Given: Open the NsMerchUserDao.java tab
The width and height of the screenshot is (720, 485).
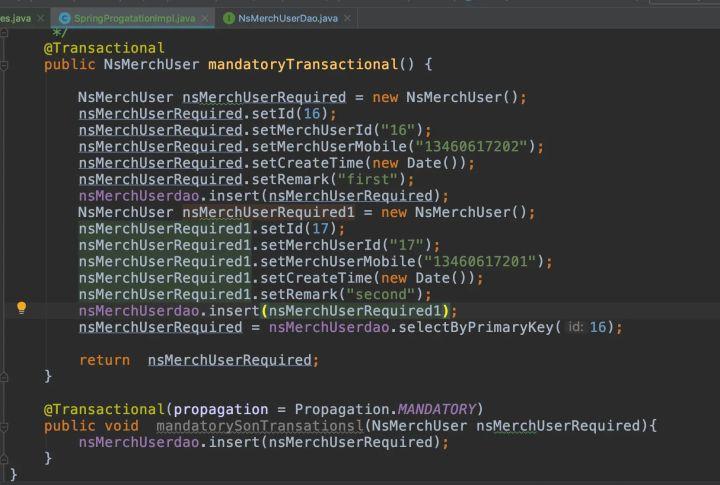Looking at the screenshot, I should pos(287,18).
